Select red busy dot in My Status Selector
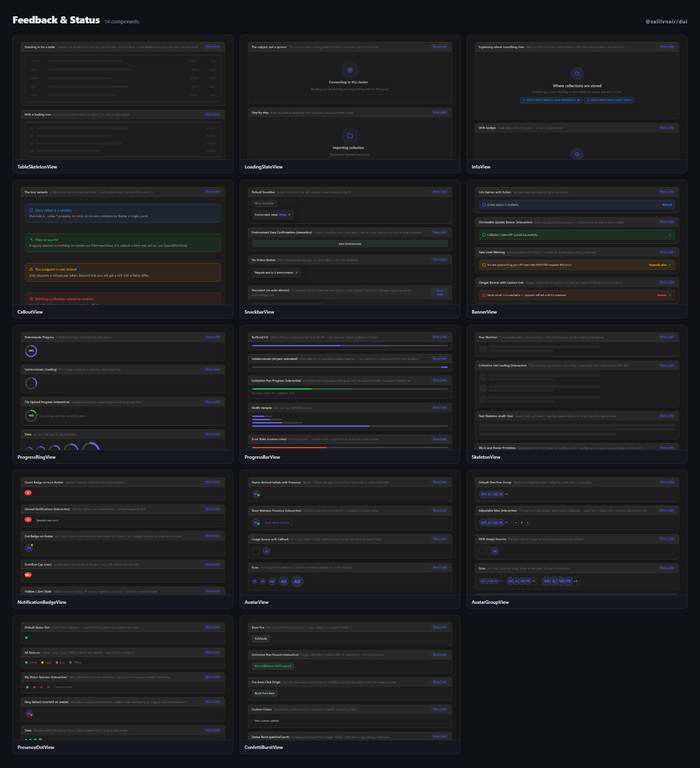The image size is (700, 768). point(41,687)
